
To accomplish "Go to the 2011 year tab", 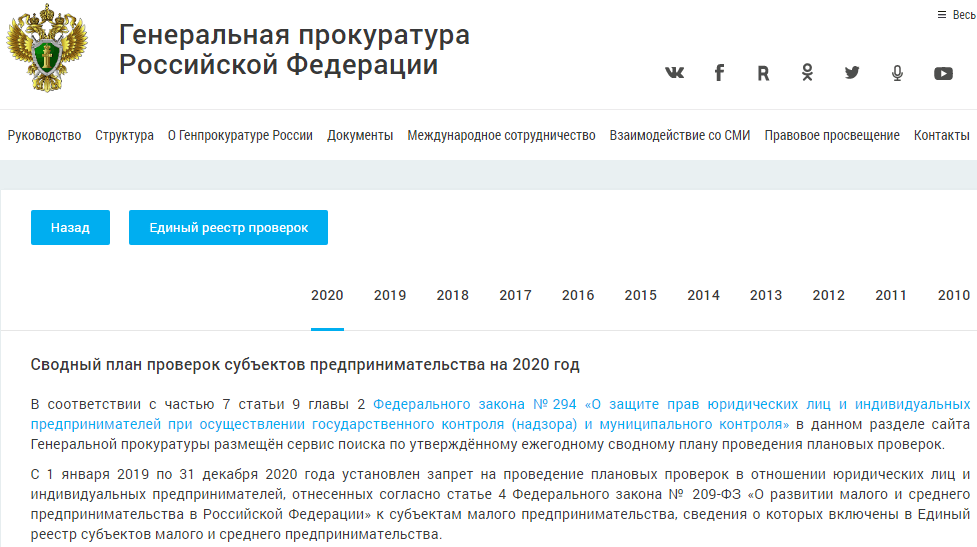I will [891, 295].
